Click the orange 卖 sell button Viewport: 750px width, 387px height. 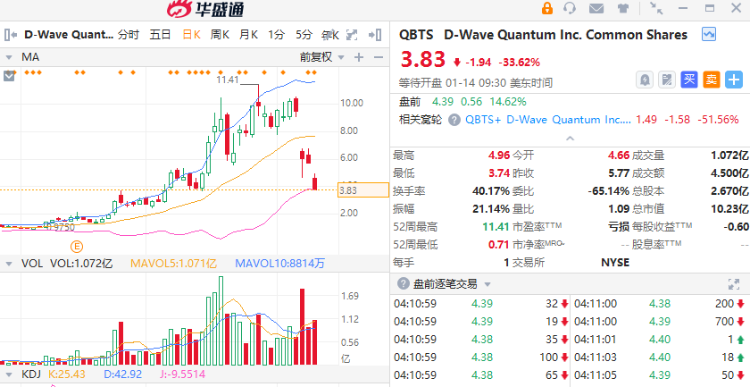pyautogui.click(x=711, y=79)
